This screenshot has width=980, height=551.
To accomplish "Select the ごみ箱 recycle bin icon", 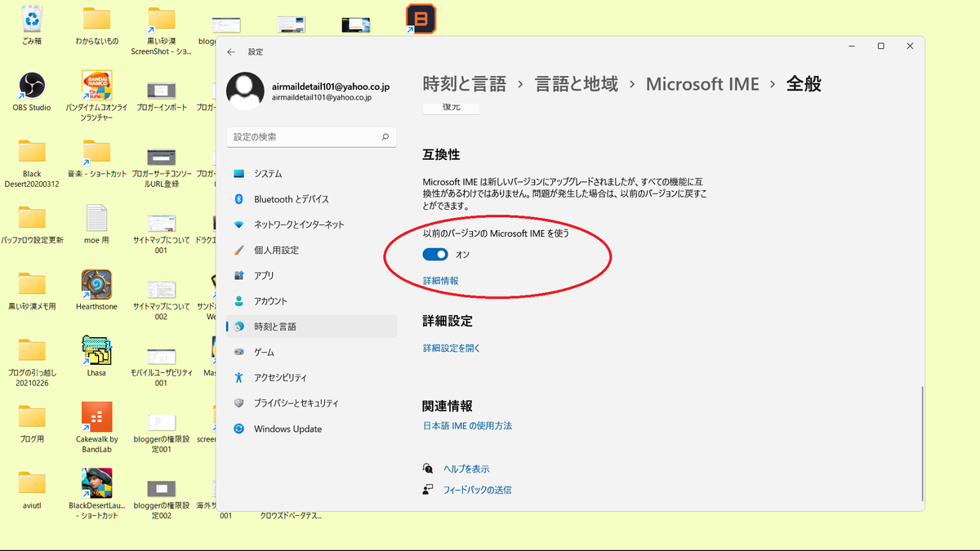I will [33, 24].
